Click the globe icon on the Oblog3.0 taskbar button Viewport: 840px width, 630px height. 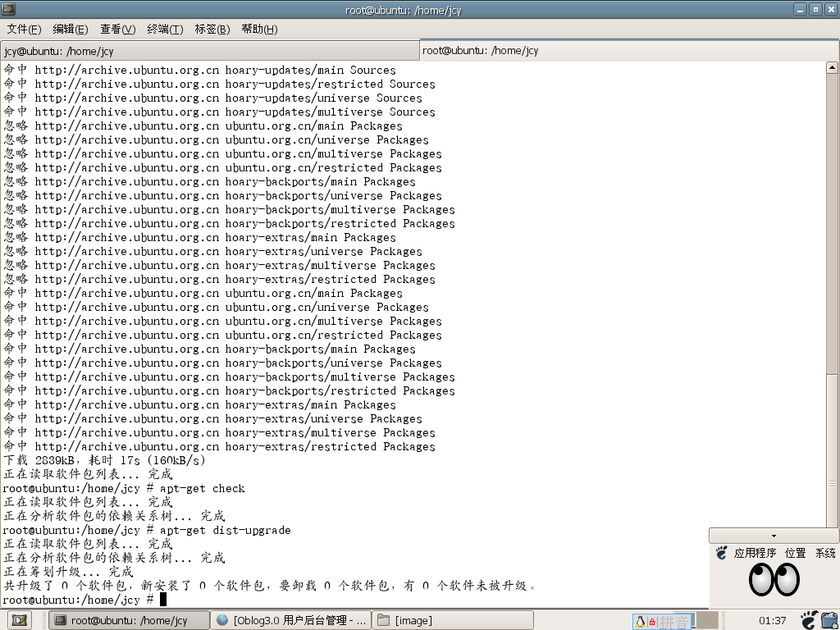(x=222, y=620)
